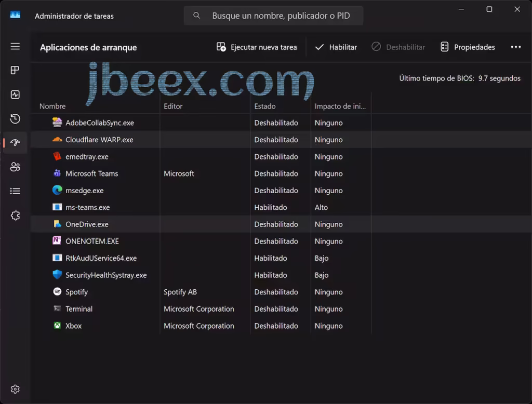Click the emedtray.exe red icon
Image resolution: width=532 pixels, height=404 pixels.
57,156
